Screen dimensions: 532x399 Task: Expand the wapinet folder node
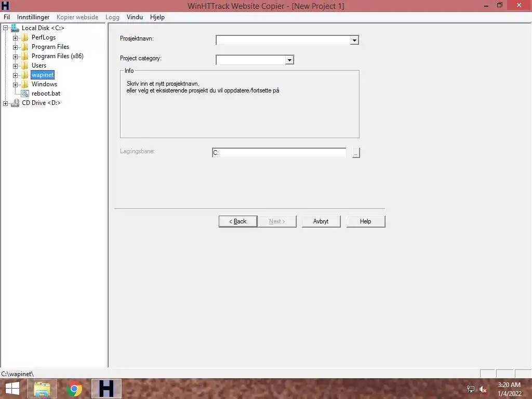pos(15,75)
